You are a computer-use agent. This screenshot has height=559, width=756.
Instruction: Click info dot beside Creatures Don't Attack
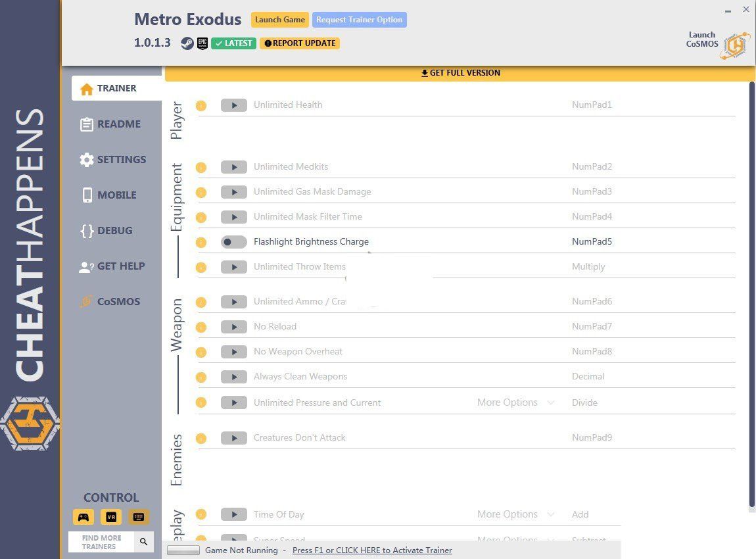201,439
